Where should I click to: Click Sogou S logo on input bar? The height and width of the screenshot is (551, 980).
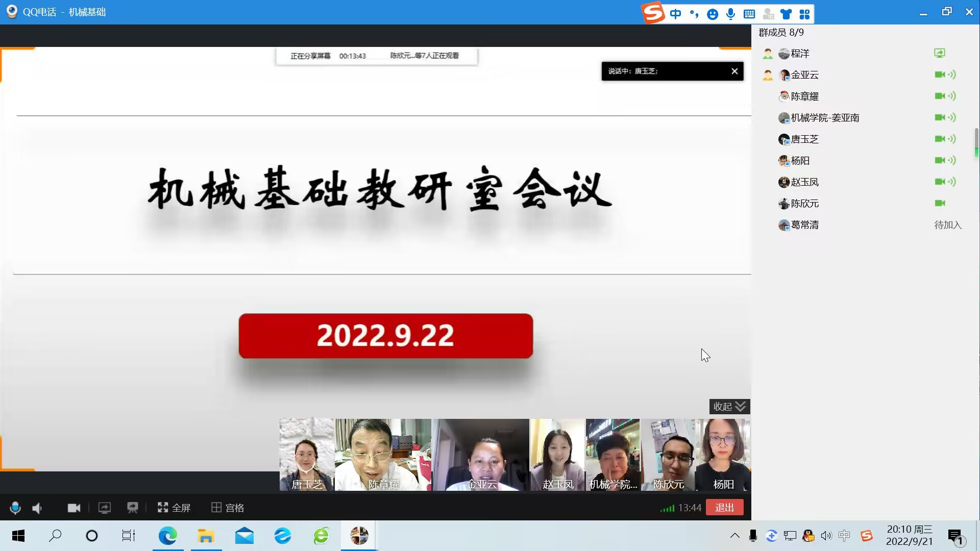pos(653,13)
